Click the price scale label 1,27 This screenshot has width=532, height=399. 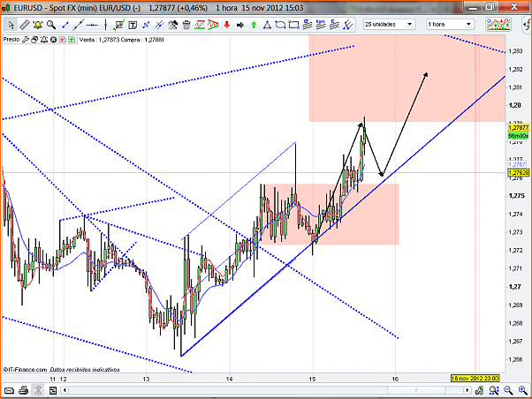[514, 287]
